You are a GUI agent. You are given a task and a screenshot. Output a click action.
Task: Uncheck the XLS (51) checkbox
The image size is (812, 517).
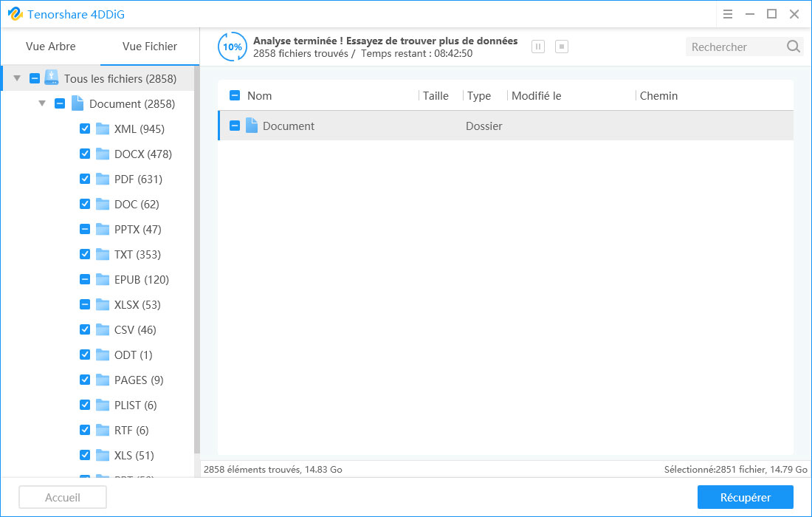point(85,456)
